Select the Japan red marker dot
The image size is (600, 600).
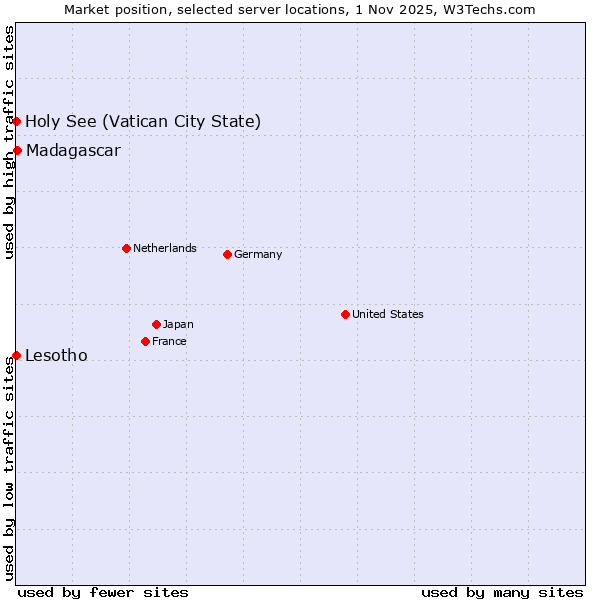coord(156,324)
